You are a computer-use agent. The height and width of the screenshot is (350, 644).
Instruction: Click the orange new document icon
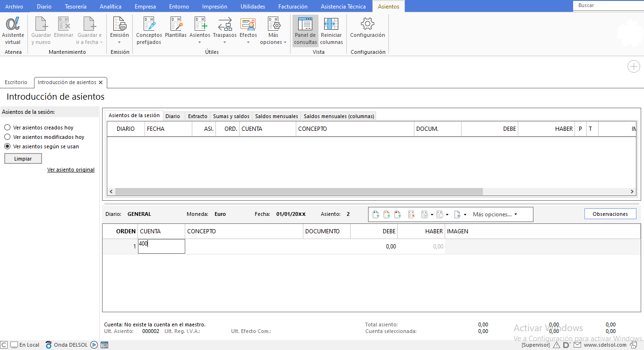(387, 214)
